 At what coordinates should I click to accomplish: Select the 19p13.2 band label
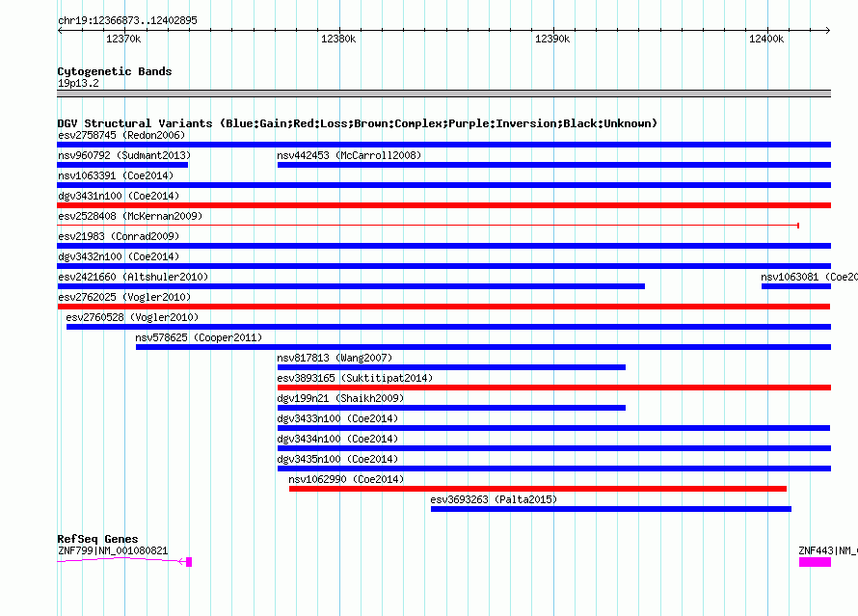point(78,83)
